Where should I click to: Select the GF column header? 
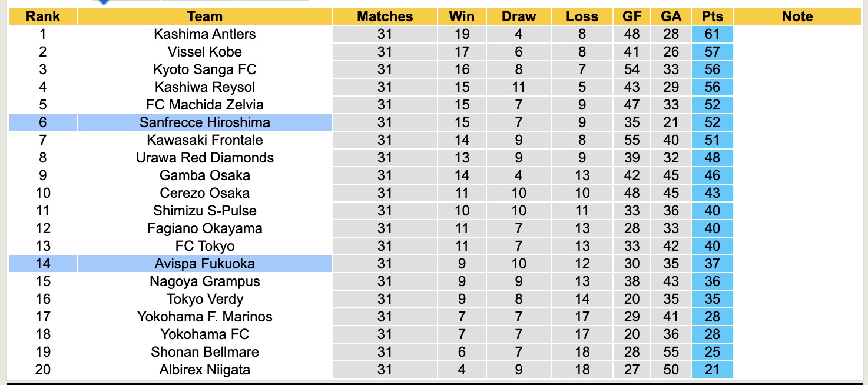[x=632, y=16]
